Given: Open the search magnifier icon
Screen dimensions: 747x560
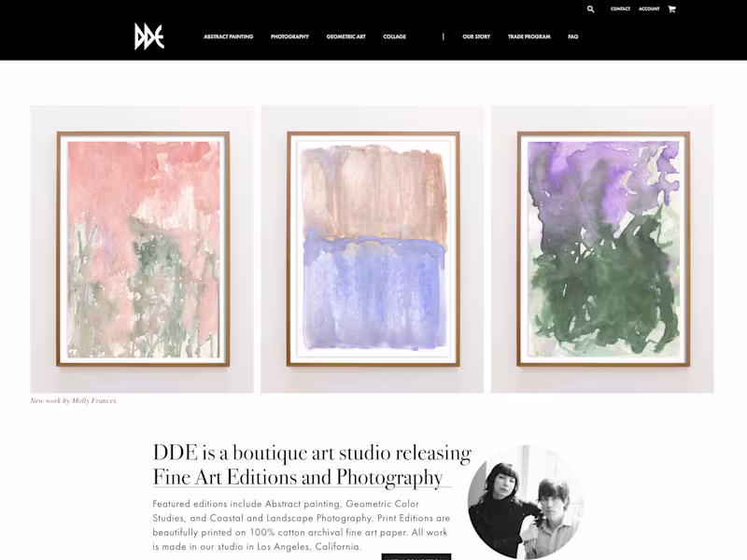Looking at the screenshot, I should (591, 9).
